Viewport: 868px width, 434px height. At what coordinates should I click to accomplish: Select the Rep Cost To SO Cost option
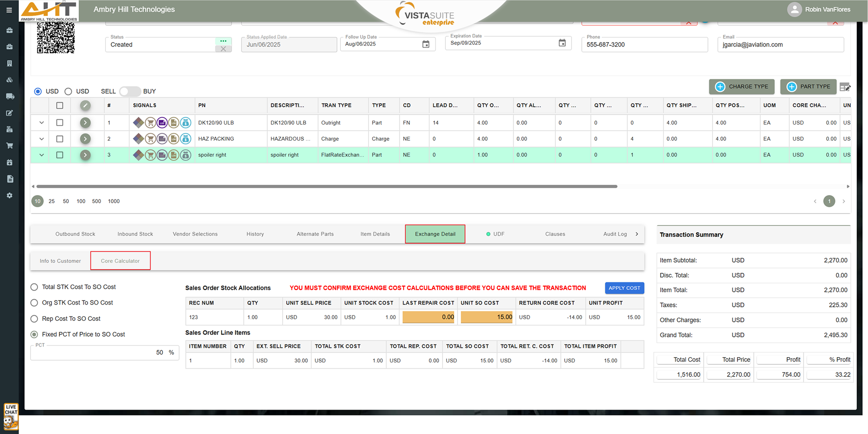pyautogui.click(x=34, y=319)
